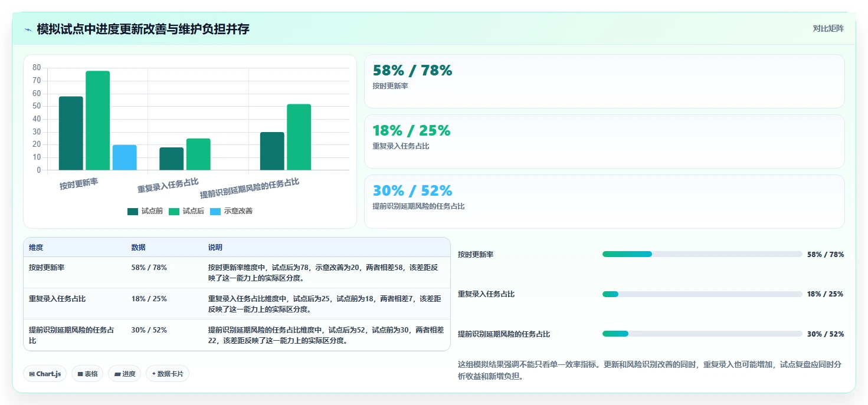Toggle the 试点前 legend entry
This screenshot has width=868, height=405.
click(145, 211)
